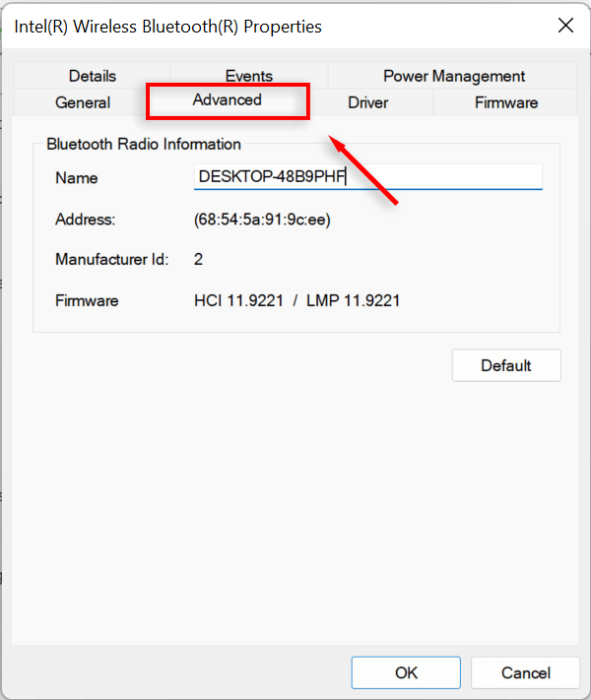Click the Manufacturer Id: label
The width and height of the screenshot is (591, 700).
click(x=112, y=260)
